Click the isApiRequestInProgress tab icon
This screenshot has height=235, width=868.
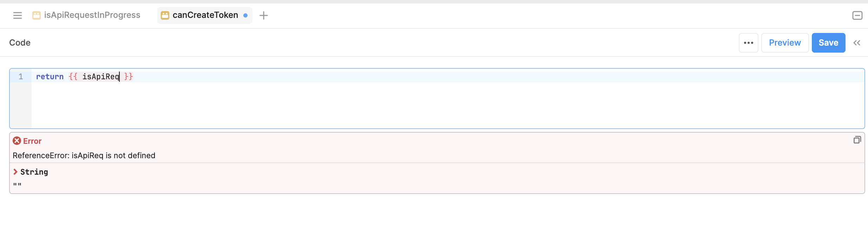tap(37, 15)
